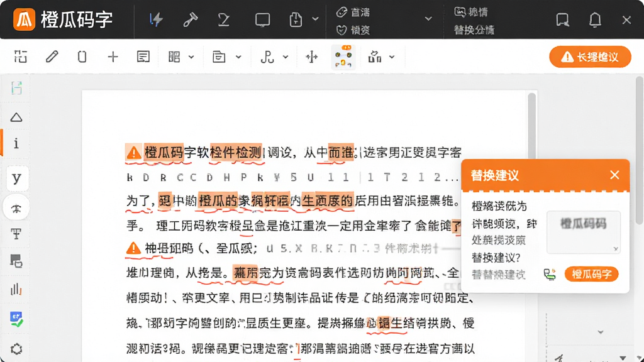Open the bar chart statistics icon
This screenshot has width=644, height=362.
(16, 289)
